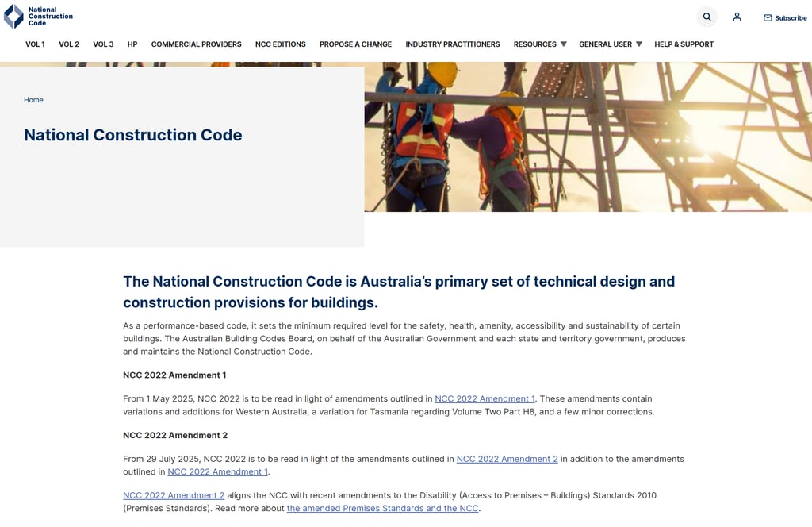Viewport: 812px width, 527px height.
Task: Click the 'National Construction Code' page title
Action: [x=132, y=135]
